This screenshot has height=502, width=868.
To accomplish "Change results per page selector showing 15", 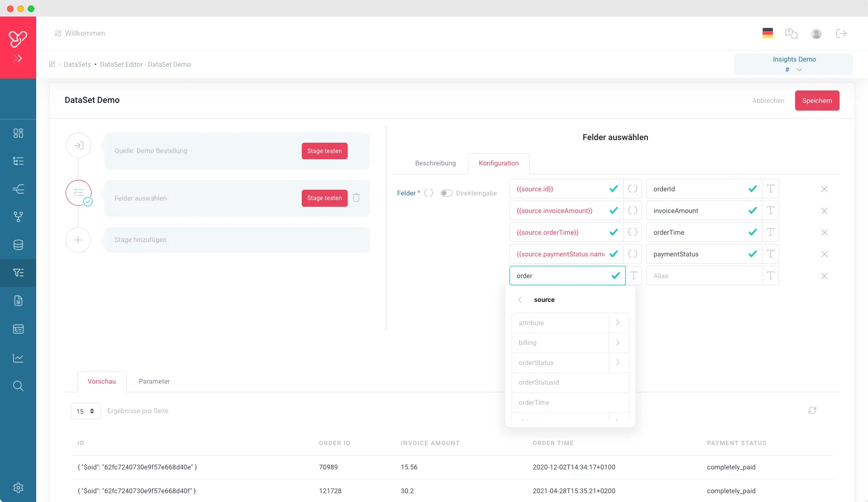I will click(86, 411).
